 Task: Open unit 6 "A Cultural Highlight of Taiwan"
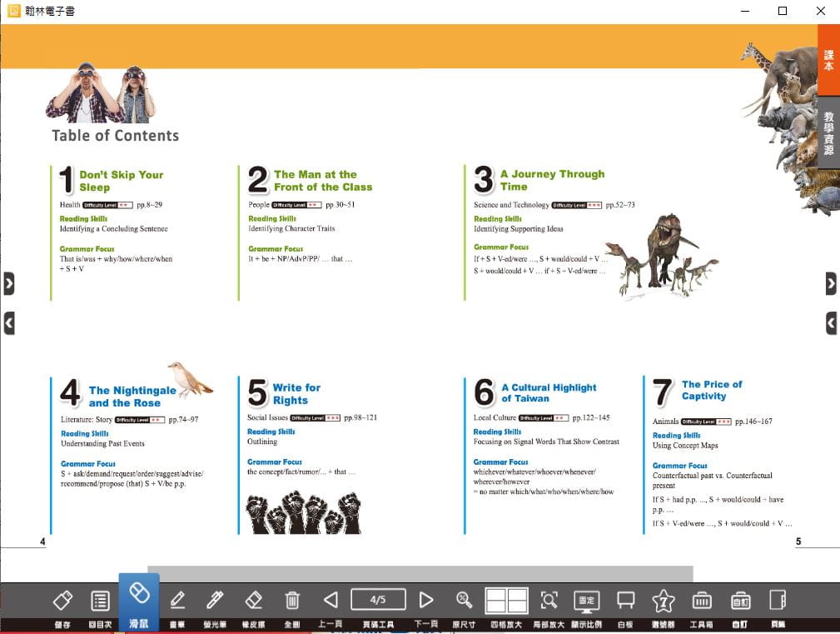click(549, 393)
